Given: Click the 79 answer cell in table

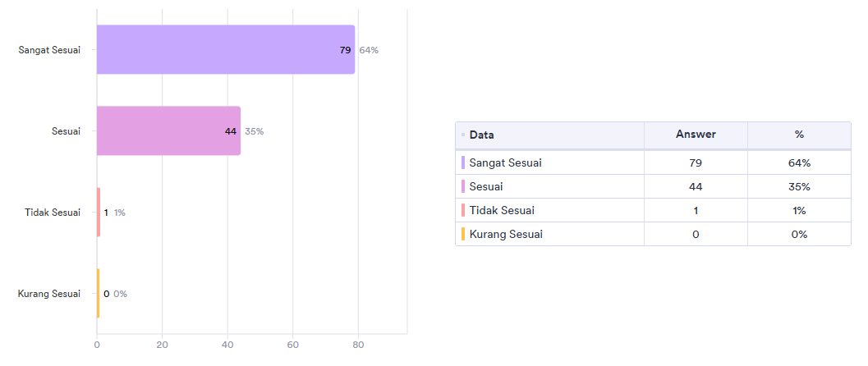Looking at the screenshot, I should [696, 163].
